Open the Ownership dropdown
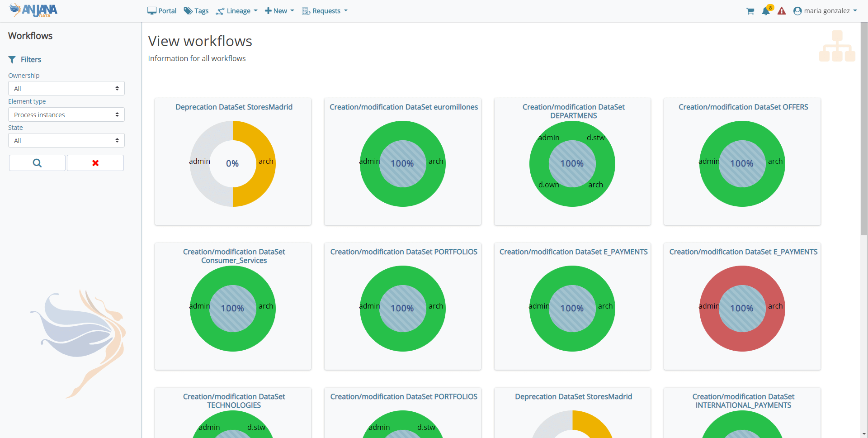The height and width of the screenshot is (438, 868). (x=66, y=89)
